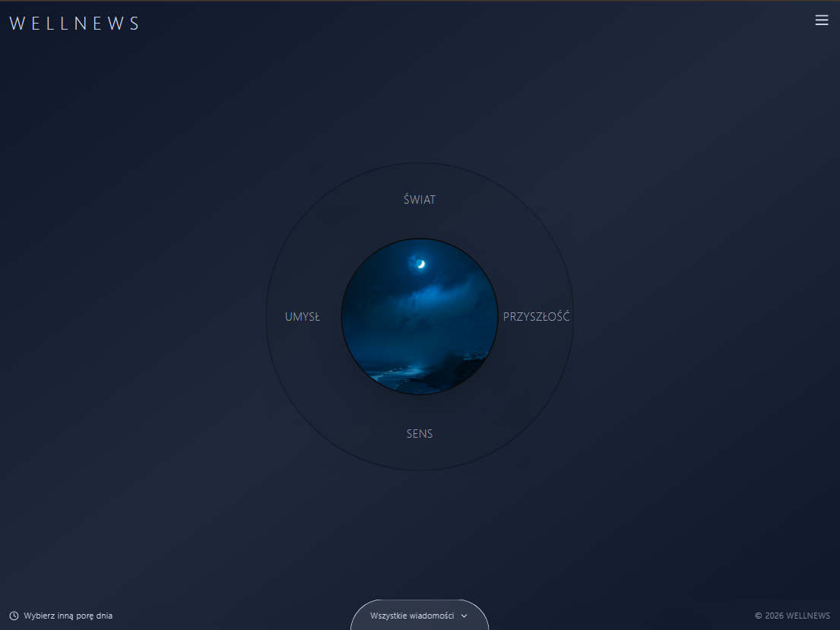Select the ŚWIAT category
Image resolution: width=840 pixels, height=630 pixels.
pyautogui.click(x=420, y=199)
